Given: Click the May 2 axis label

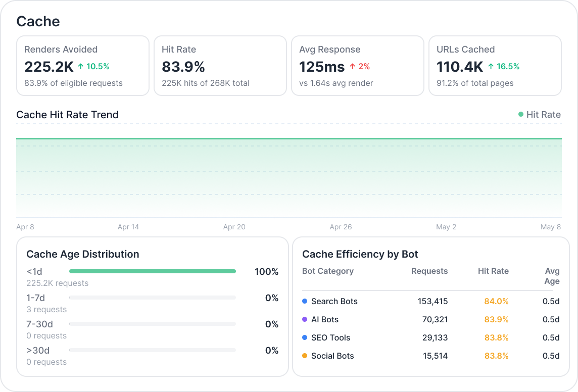Looking at the screenshot, I should [446, 227].
